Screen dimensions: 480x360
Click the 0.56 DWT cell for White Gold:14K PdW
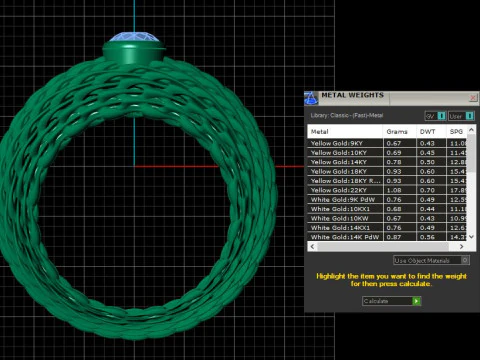[x=431, y=237]
